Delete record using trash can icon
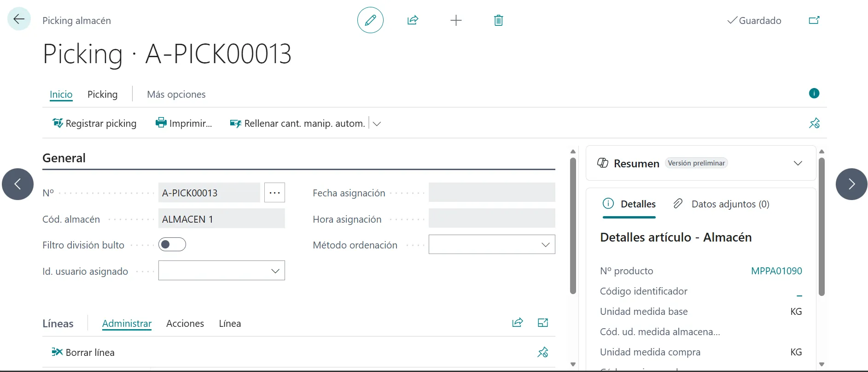 coord(498,20)
